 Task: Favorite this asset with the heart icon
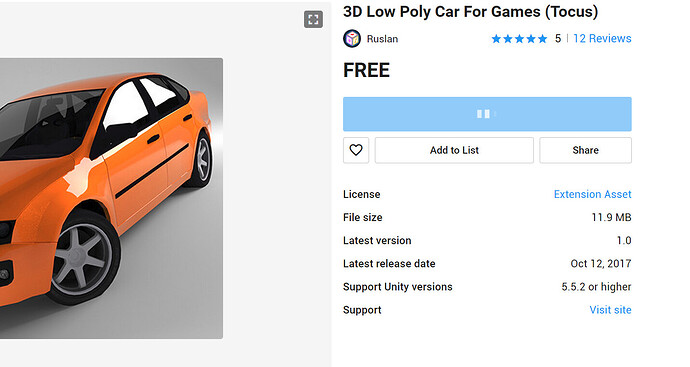(356, 150)
